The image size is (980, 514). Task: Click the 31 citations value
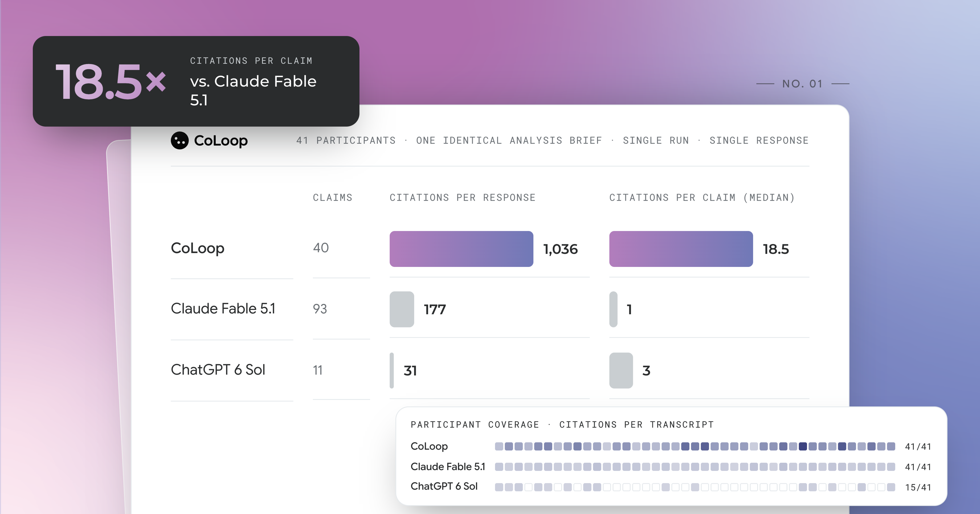coord(410,371)
